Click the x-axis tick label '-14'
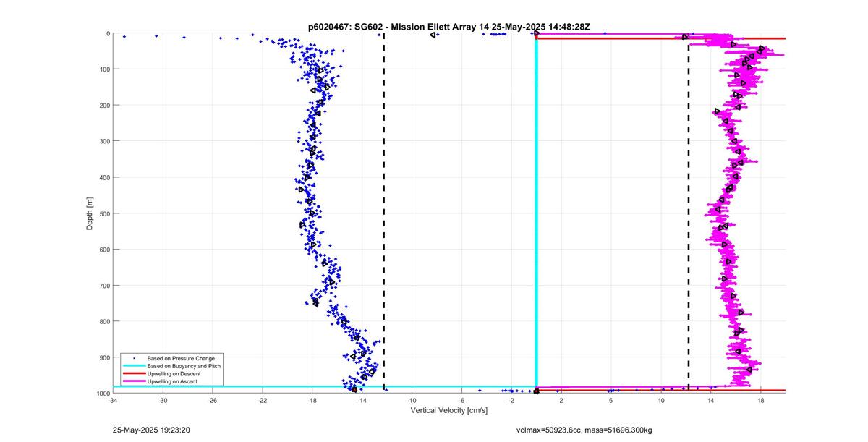Viewport: 868px width, 442px height. coord(362,400)
